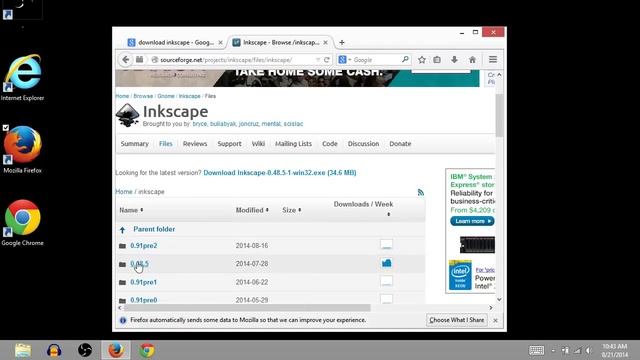Open Internet Explorer desktop shortcut

coord(22,78)
